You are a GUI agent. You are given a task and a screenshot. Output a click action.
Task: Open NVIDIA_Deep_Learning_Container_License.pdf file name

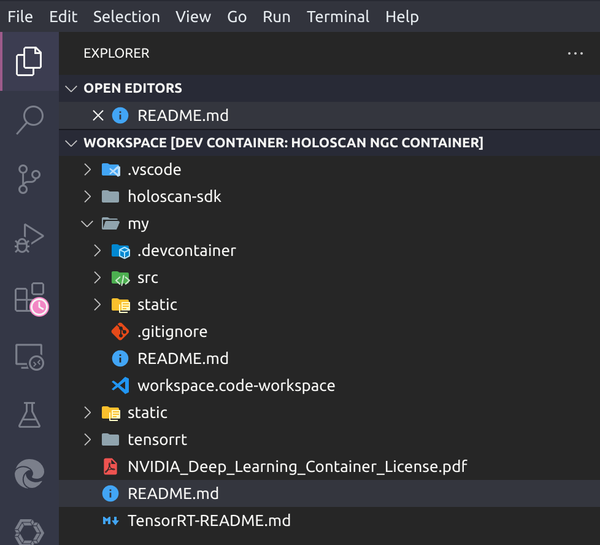(x=297, y=467)
